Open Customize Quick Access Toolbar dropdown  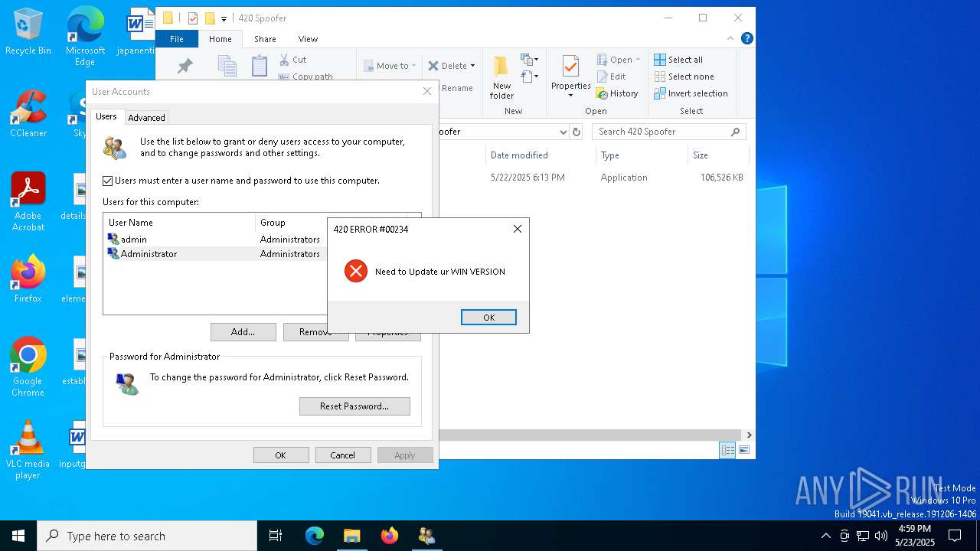224,18
